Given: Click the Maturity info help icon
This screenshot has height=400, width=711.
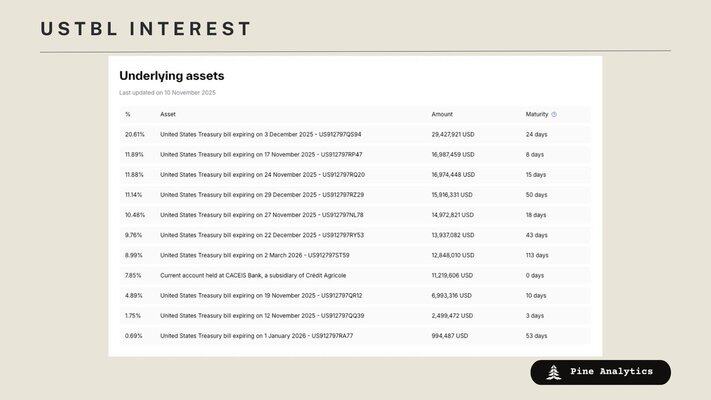Looking at the screenshot, I should point(554,114).
